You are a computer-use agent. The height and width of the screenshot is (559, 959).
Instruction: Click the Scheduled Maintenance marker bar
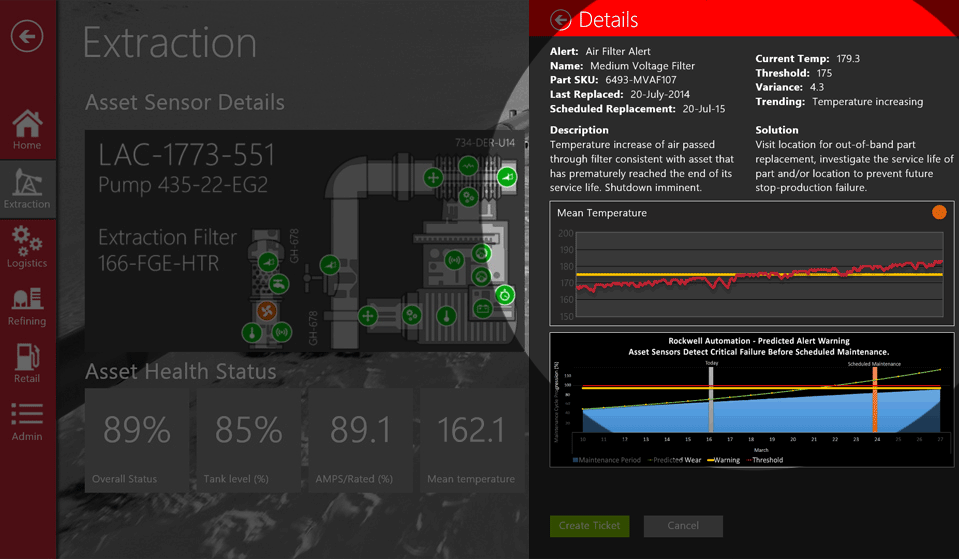(x=874, y=400)
